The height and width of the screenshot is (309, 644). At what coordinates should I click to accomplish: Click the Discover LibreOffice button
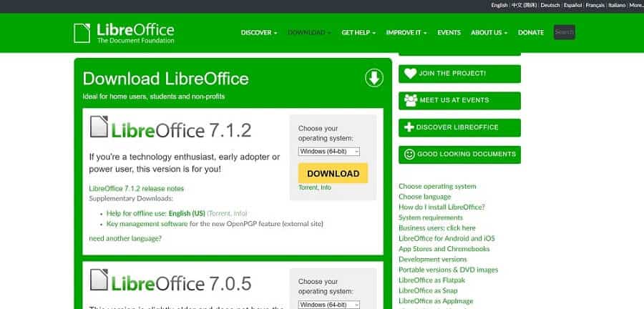click(x=459, y=127)
